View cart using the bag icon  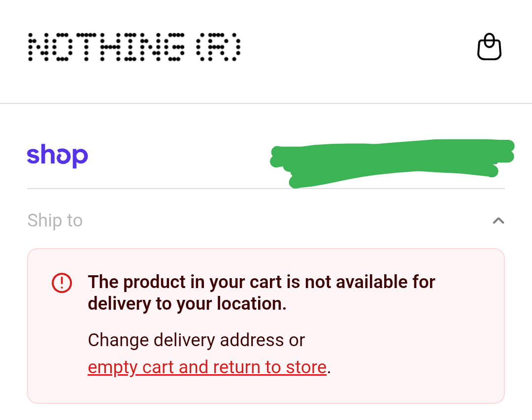tap(489, 47)
